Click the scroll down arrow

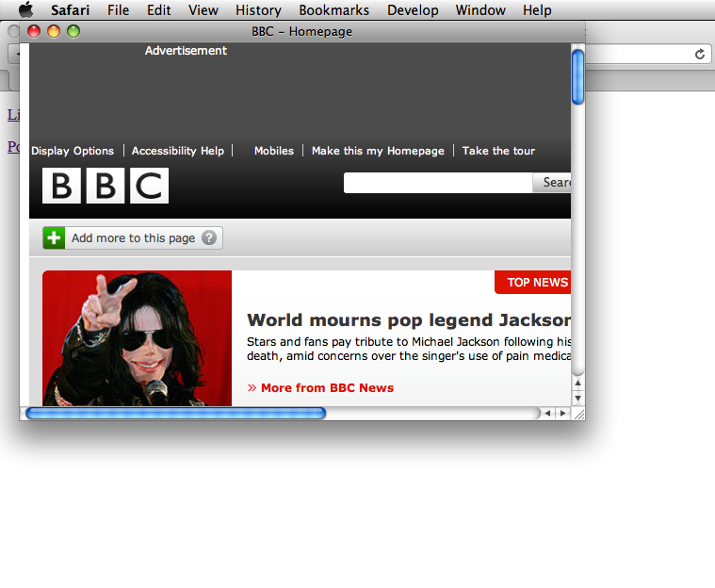[x=577, y=399]
